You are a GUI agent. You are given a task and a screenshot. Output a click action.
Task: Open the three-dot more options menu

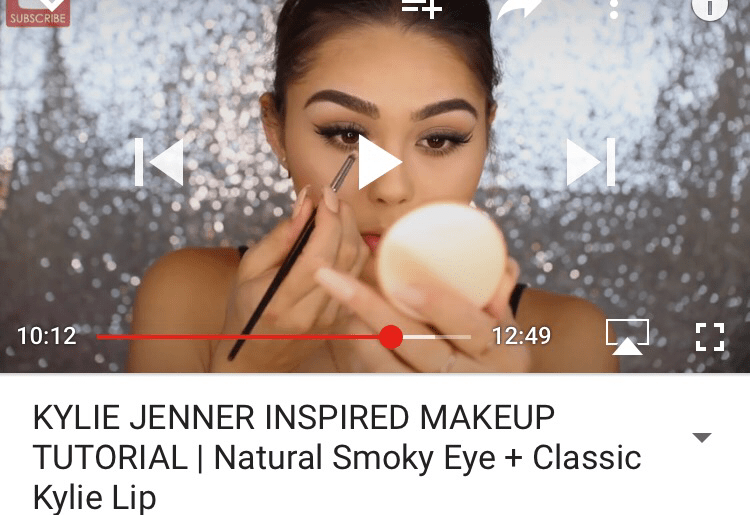point(614,9)
